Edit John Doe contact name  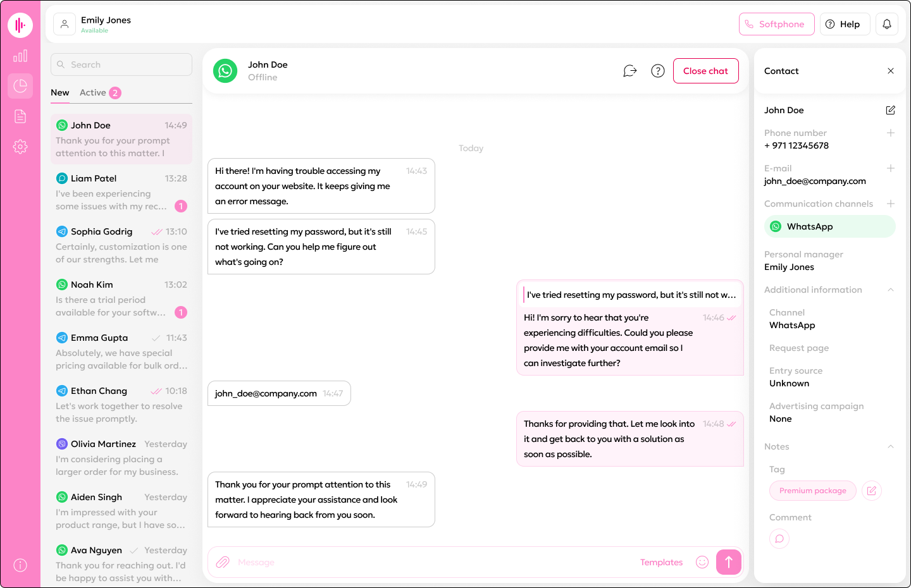tap(890, 110)
